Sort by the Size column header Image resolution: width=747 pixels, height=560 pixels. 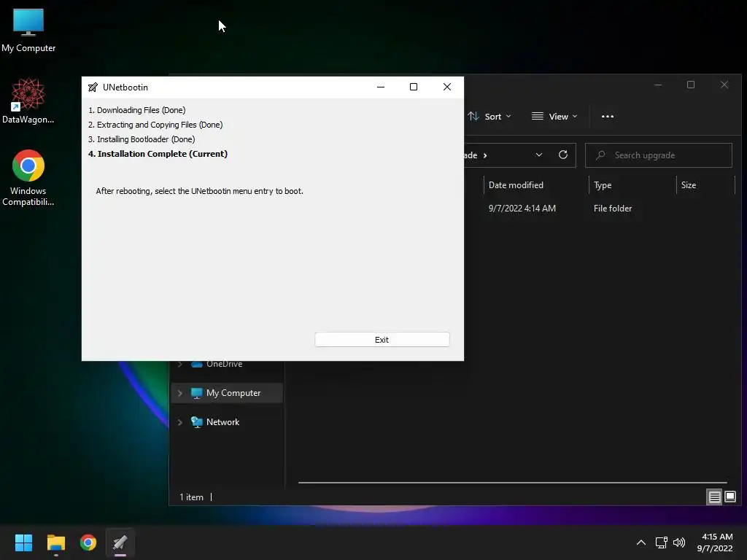click(x=689, y=184)
